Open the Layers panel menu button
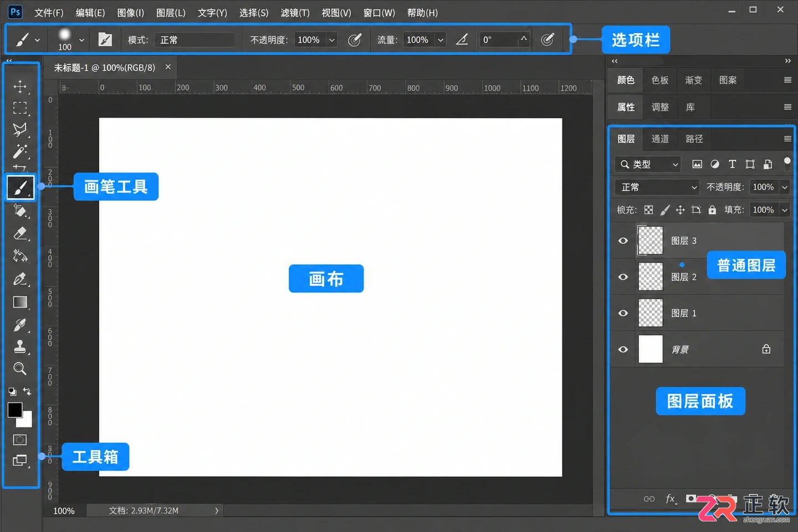 787,139
